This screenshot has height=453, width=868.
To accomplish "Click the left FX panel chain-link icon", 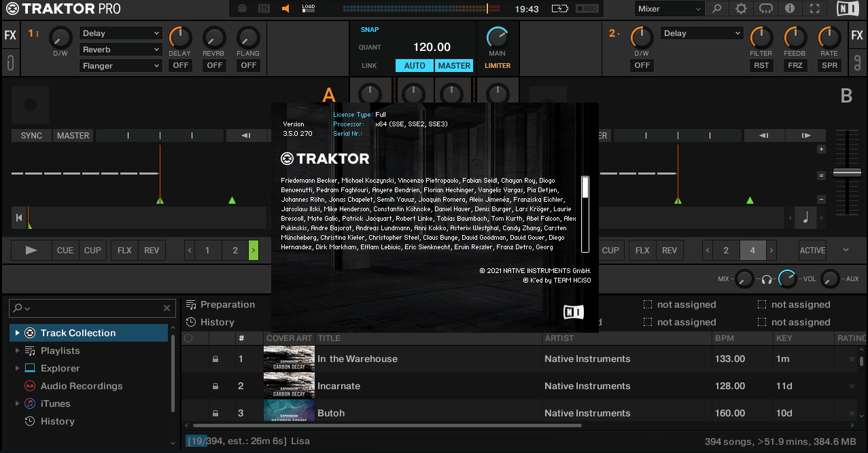I will [10, 63].
